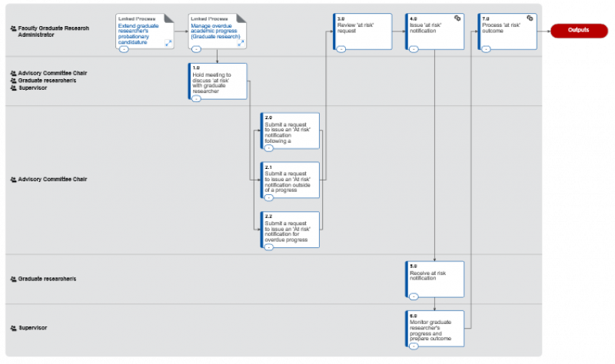
Task: Select step 2.0 Submit a request box
Action: (290, 131)
